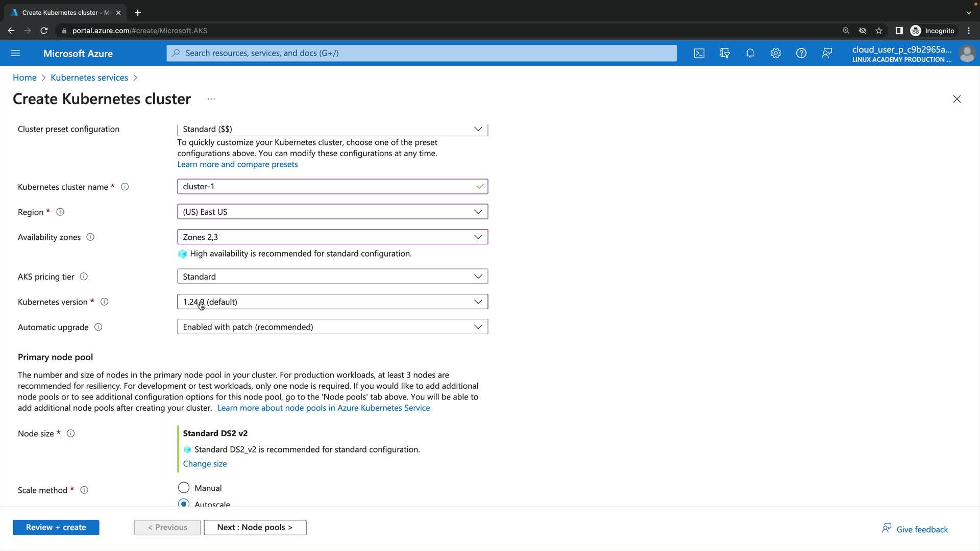This screenshot has width=980, height=551.
Task: Click the Kubernetes cluster name field
Action: [x=327, y=187]
